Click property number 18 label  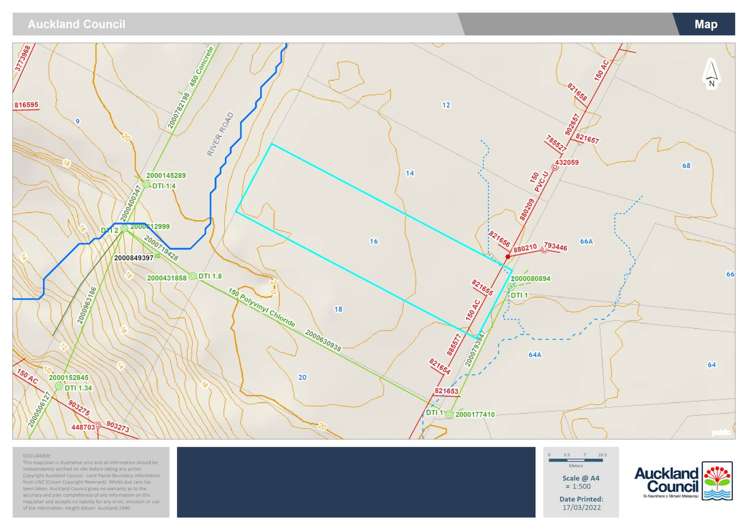(338, 309)
